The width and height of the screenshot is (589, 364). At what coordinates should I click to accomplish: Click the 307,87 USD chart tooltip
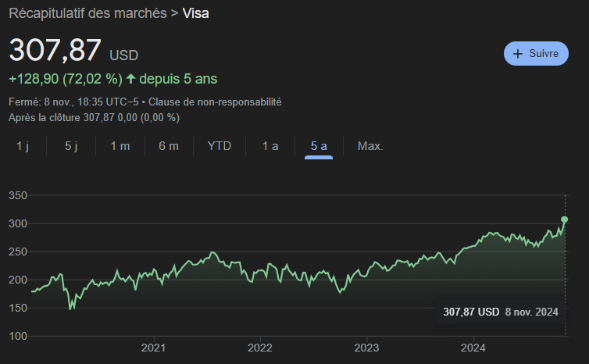[x=501, y=312]
